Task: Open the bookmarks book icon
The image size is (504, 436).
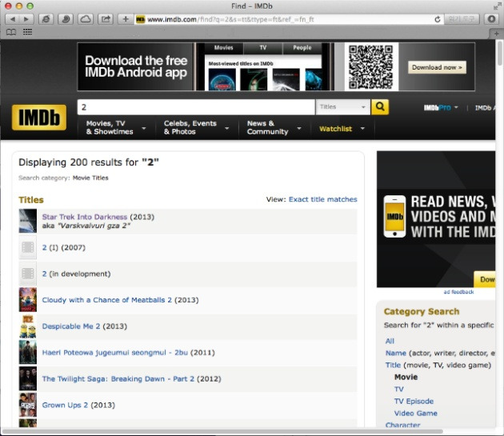Action: [11, 32]
